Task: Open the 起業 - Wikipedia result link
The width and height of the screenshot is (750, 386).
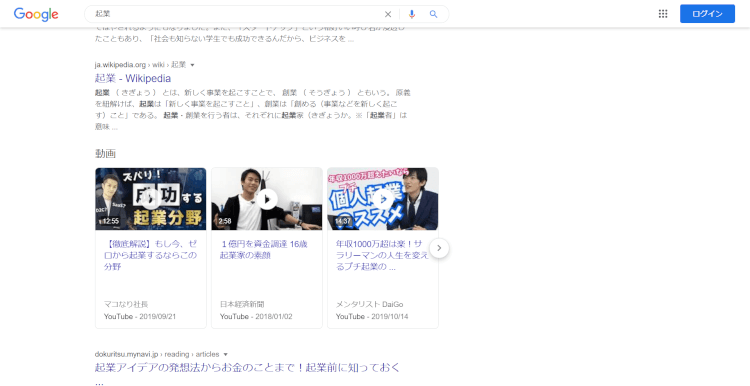Action: (x=132, y=78)
